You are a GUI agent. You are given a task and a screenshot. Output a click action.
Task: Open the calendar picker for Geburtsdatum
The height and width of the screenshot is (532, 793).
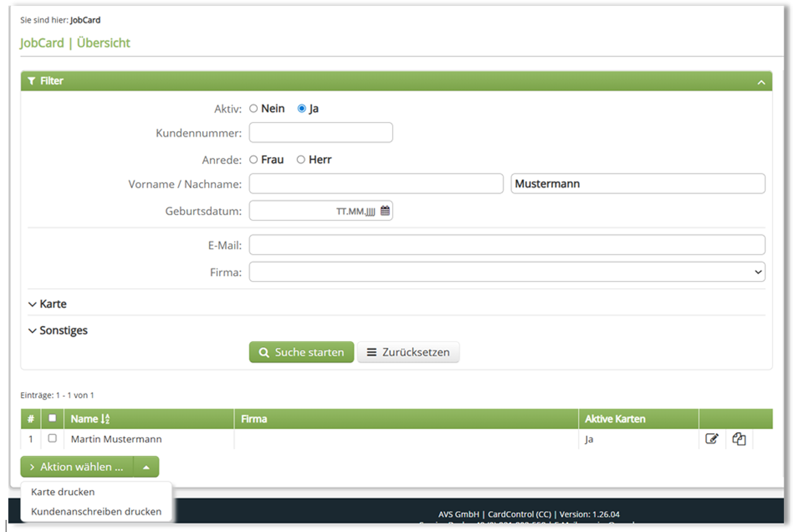(385, 211)
